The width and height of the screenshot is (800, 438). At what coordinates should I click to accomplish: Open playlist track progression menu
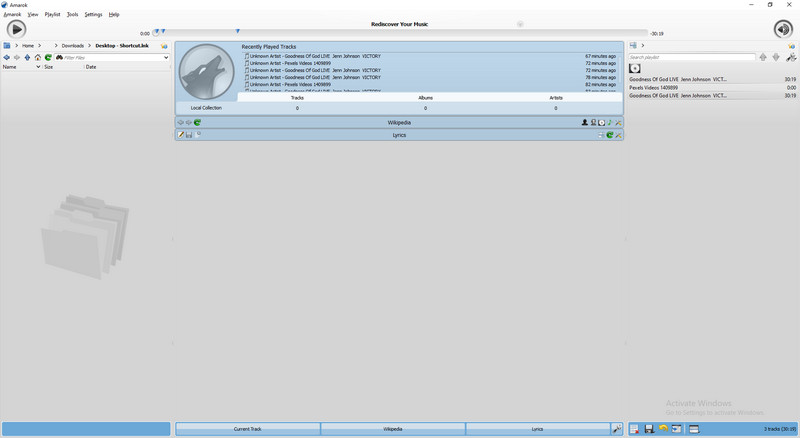[694, 429]
